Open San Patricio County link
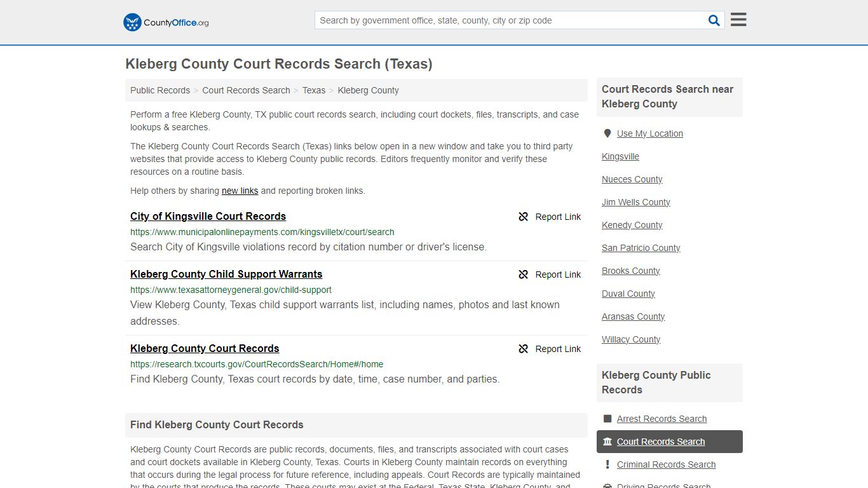 (641, 248)
